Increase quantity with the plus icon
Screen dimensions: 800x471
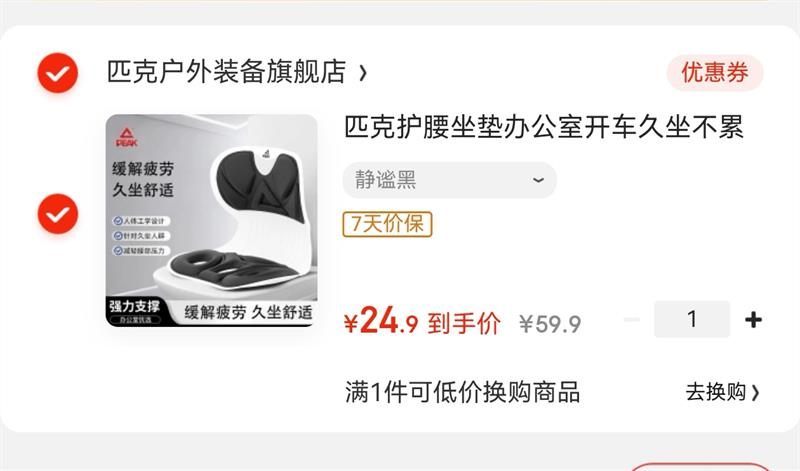pyautogui.click(x=753, y=319)
